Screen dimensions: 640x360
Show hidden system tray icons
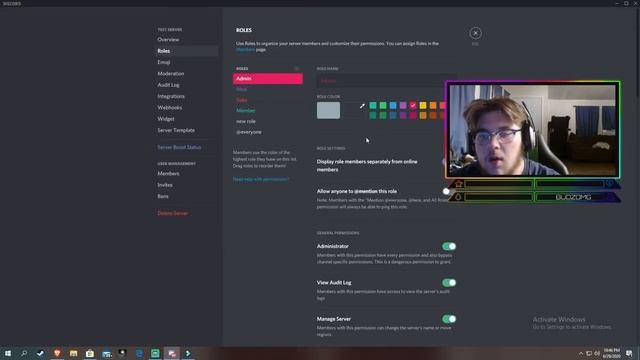coord(581,353)
